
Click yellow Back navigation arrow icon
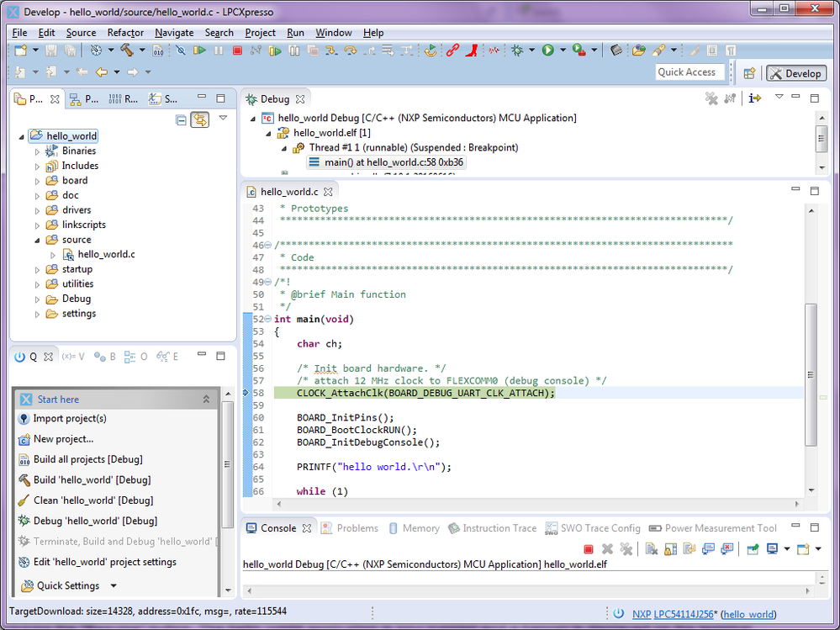click(101, 71)
